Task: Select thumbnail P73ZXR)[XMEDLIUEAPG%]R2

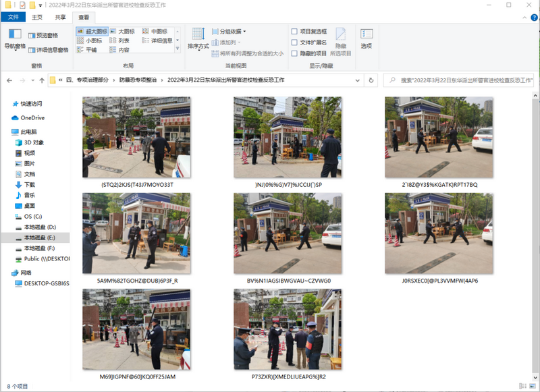Action: click(x=288, y=334)
